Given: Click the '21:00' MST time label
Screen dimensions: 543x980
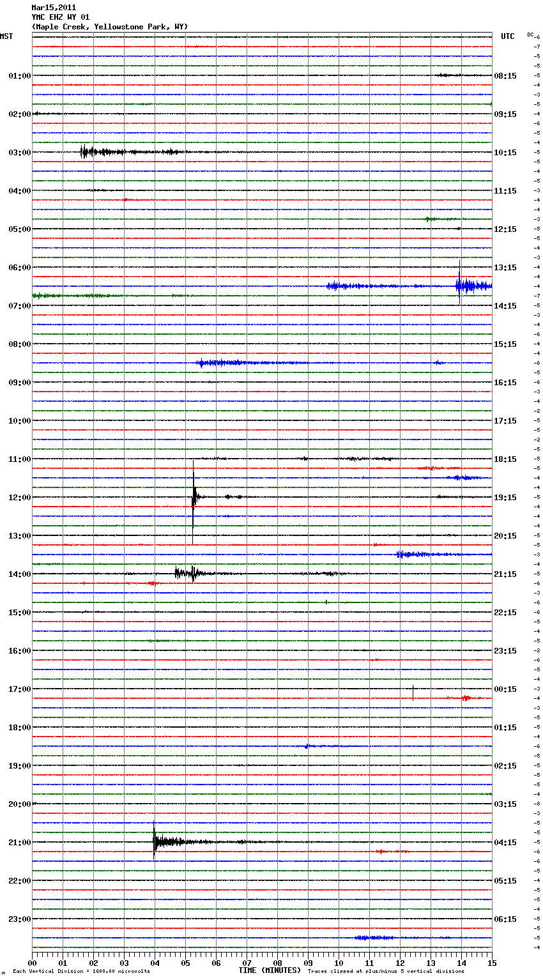Looking at the screenshot, I should coord(20,843).
